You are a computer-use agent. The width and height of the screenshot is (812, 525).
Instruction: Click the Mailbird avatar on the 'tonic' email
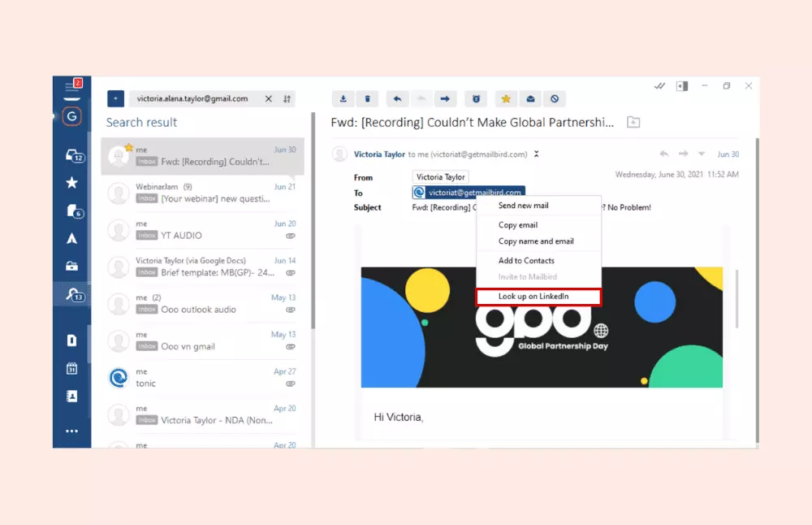pyautogui.click(x=119, y=378)
